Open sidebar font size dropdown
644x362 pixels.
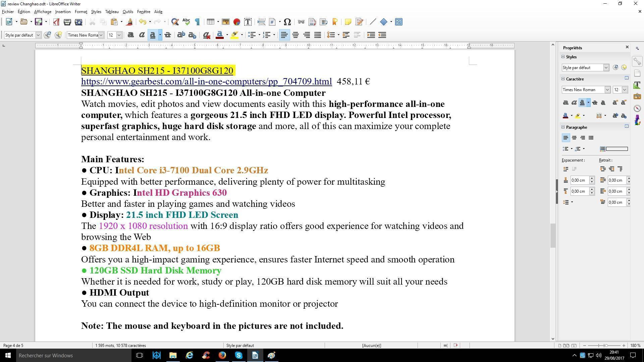coord(625,90)
